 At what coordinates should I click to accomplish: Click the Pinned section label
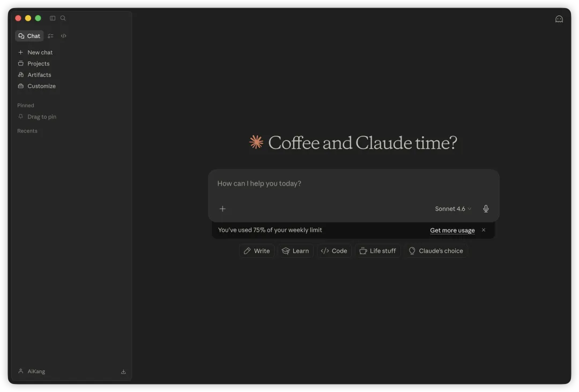coord(26,105)
